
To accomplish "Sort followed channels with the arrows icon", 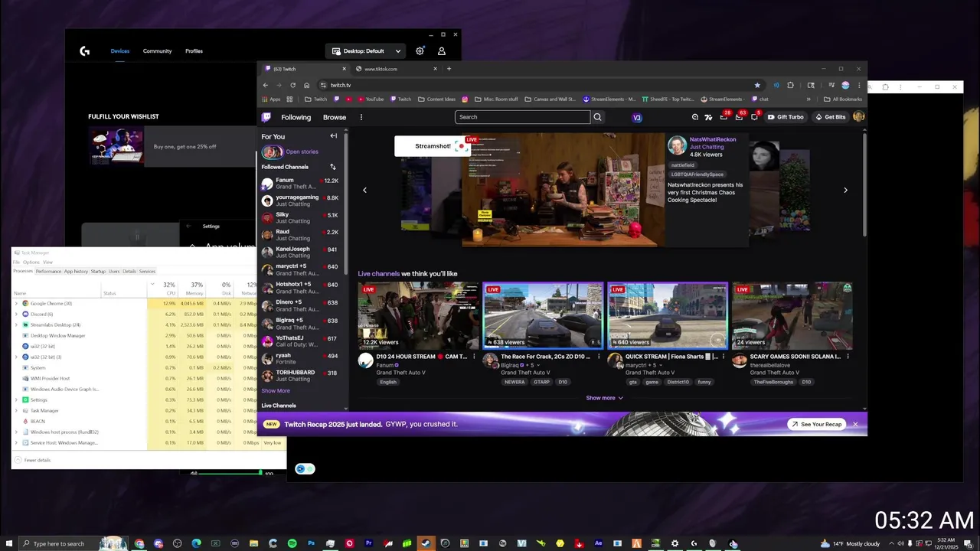I will (332, 167).
